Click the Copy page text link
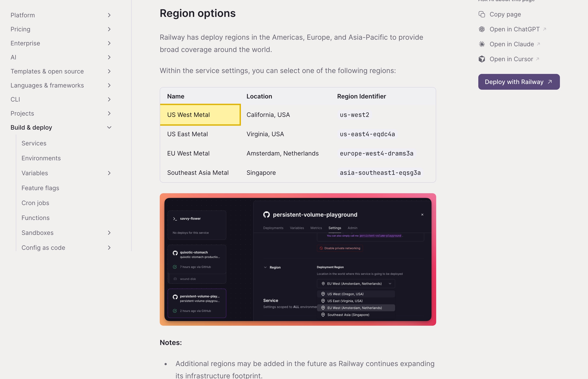 tap(505, 14)
